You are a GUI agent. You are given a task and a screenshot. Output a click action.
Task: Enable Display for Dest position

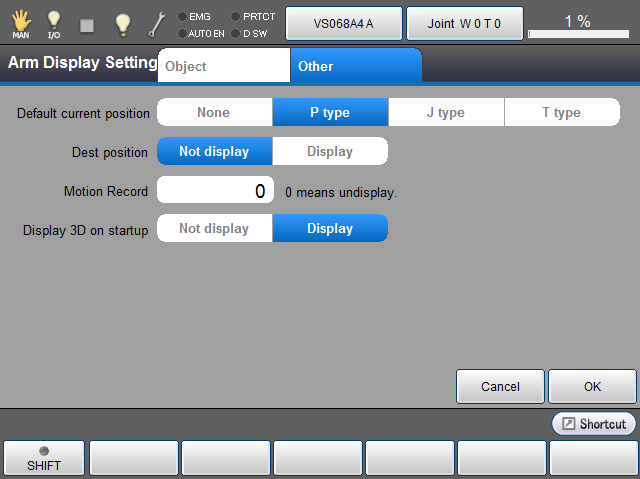click(330, 152)
